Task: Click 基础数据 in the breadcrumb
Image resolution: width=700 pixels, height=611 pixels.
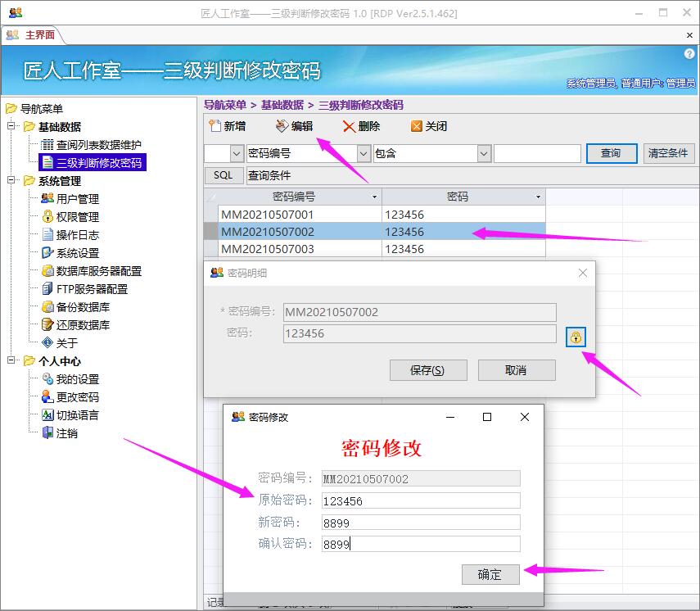Action: click(x=282, y=105)
